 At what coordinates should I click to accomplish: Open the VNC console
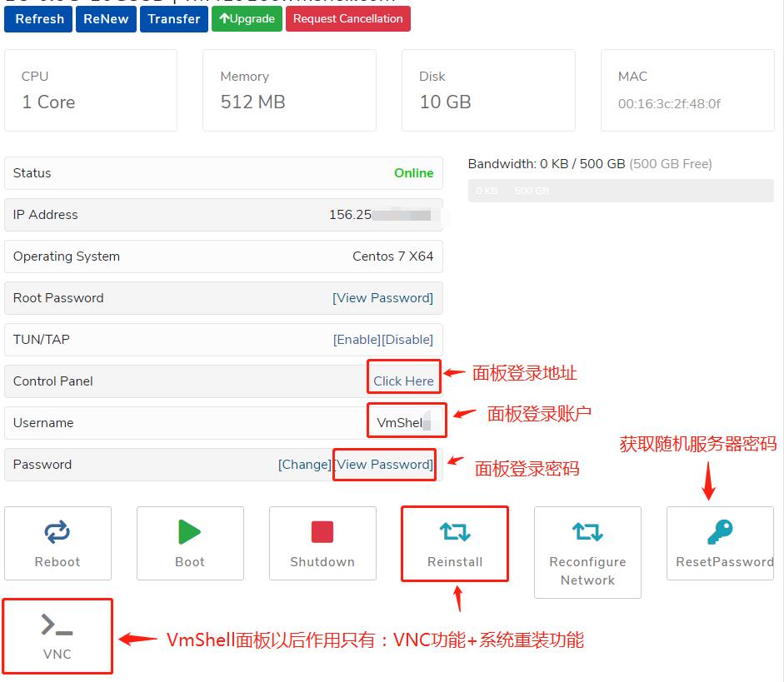coord(57,635)
